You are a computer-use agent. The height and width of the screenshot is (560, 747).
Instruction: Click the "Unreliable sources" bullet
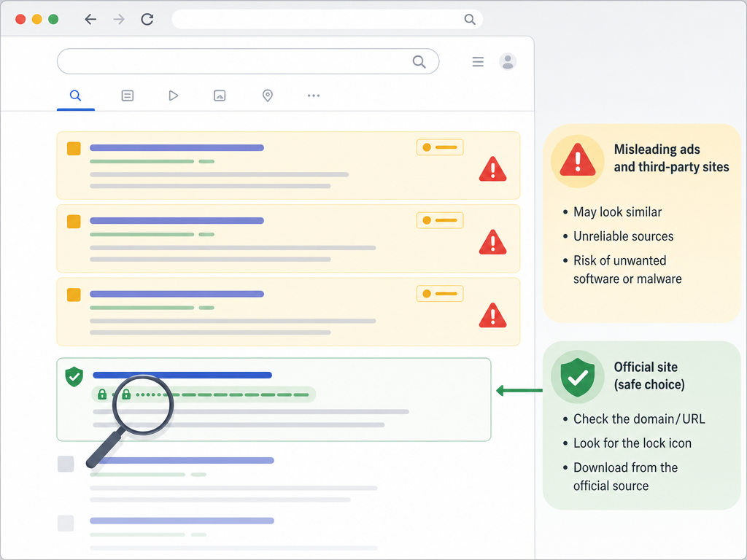(623, 236)
